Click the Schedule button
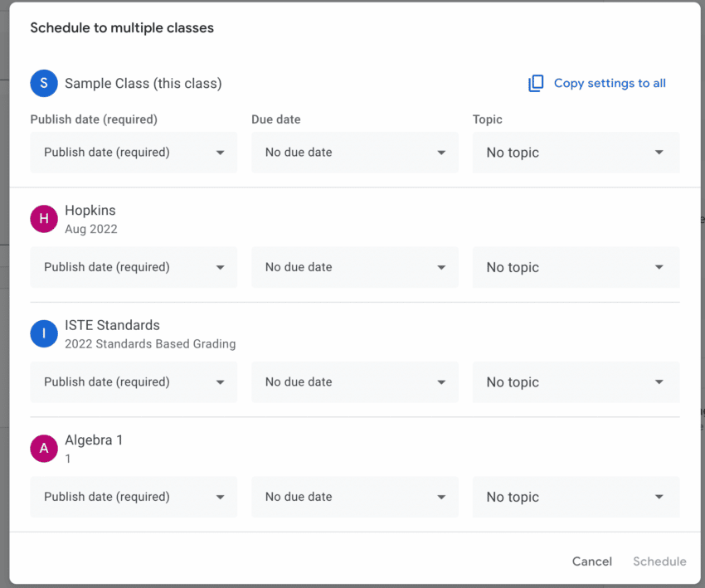Screen dimensions: 705x588 pyautogui.click(x=659, y=561)
